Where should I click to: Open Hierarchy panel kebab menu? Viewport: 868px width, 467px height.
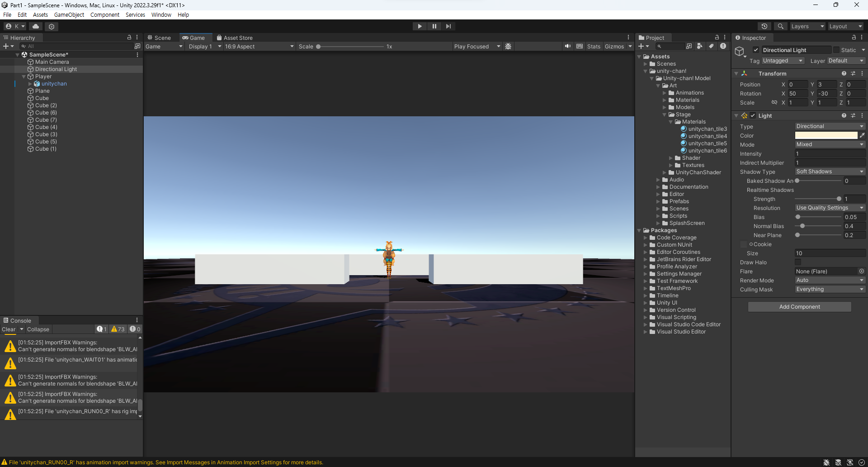[x=137, y=38]
